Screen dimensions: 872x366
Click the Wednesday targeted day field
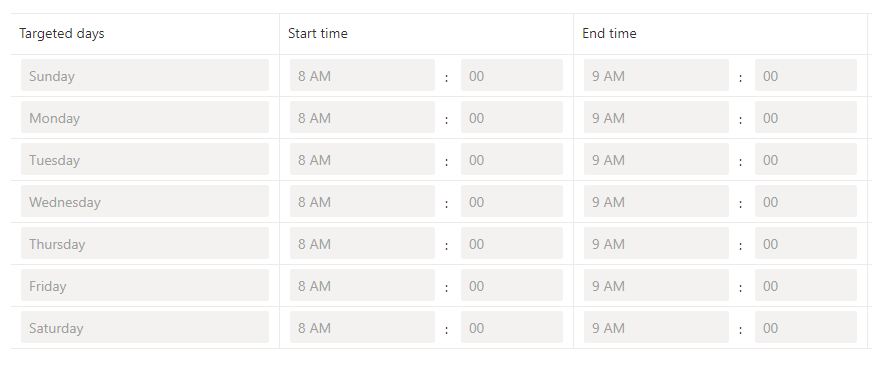[145, 201]
